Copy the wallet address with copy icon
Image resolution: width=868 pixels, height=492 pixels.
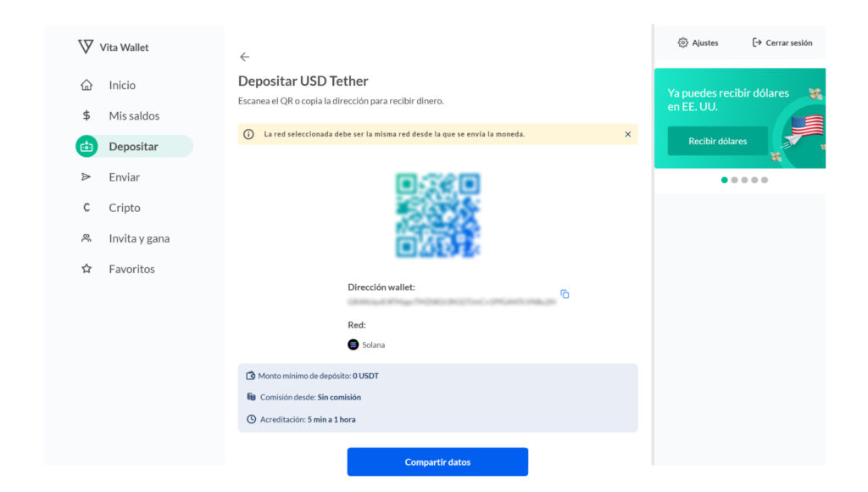tap(565, 294)
